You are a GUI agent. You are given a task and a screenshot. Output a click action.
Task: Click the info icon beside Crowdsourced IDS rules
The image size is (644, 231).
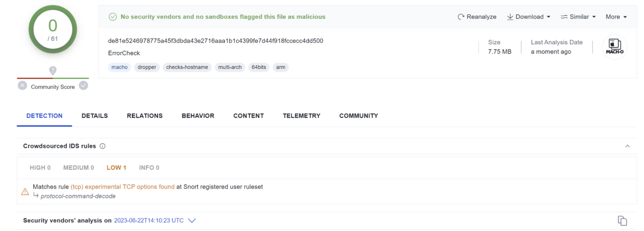102,146
